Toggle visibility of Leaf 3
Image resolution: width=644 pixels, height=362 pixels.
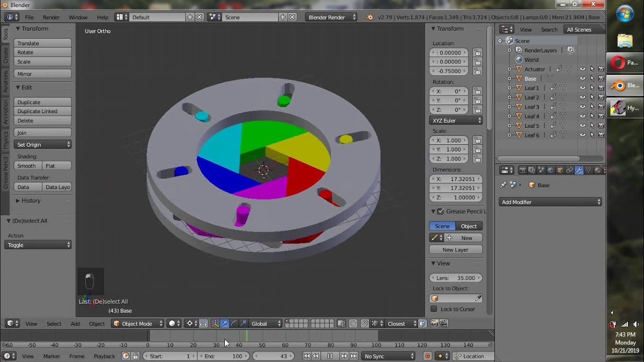(583, 107)
